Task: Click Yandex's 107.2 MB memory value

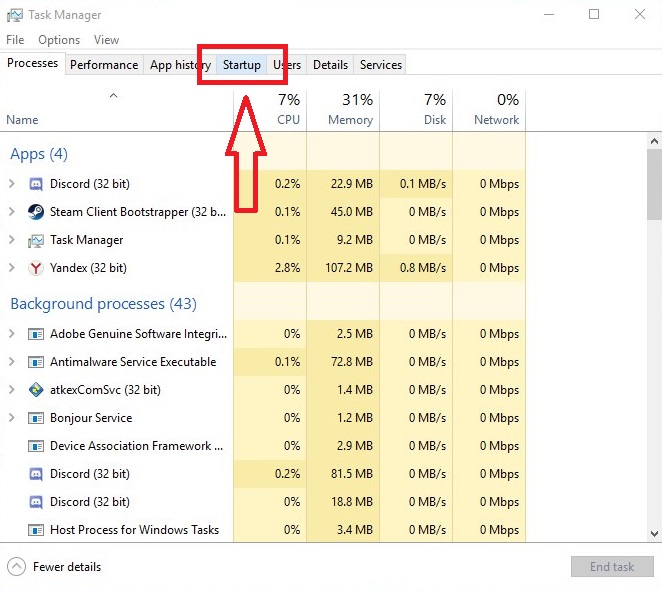Action: [349, 268]
